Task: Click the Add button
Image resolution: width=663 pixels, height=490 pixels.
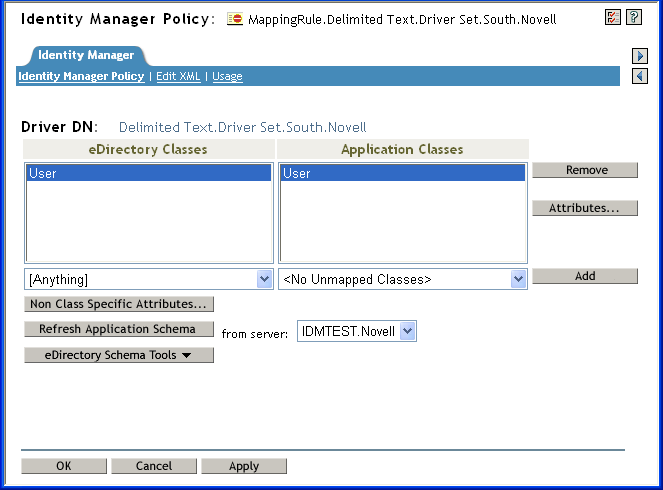Action: tap(585, 276)
